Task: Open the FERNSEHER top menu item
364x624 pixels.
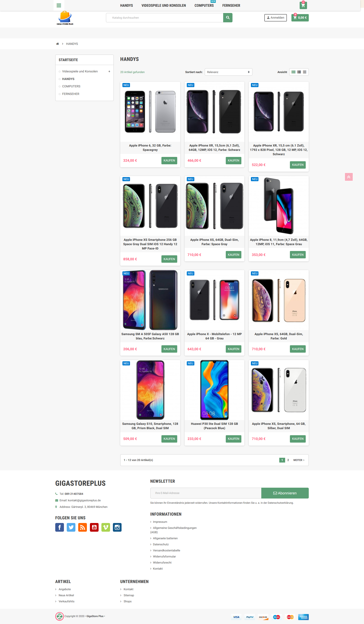Action: [231, 5]
